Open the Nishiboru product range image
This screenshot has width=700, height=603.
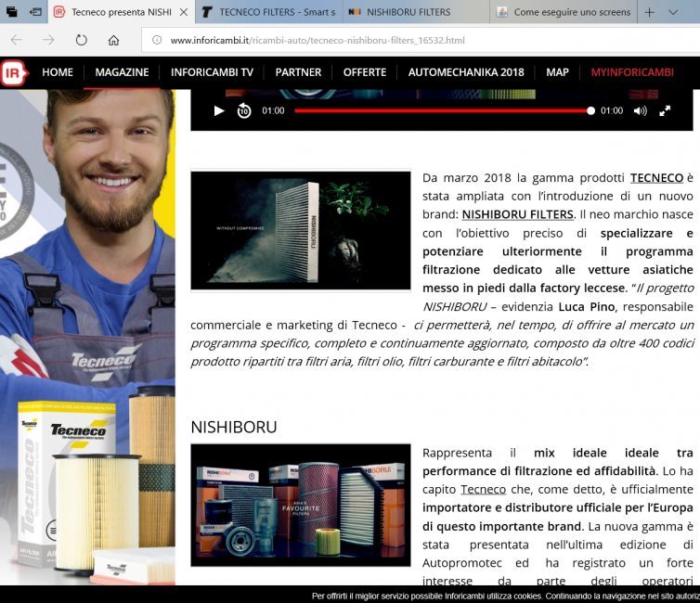coord(301,506)
